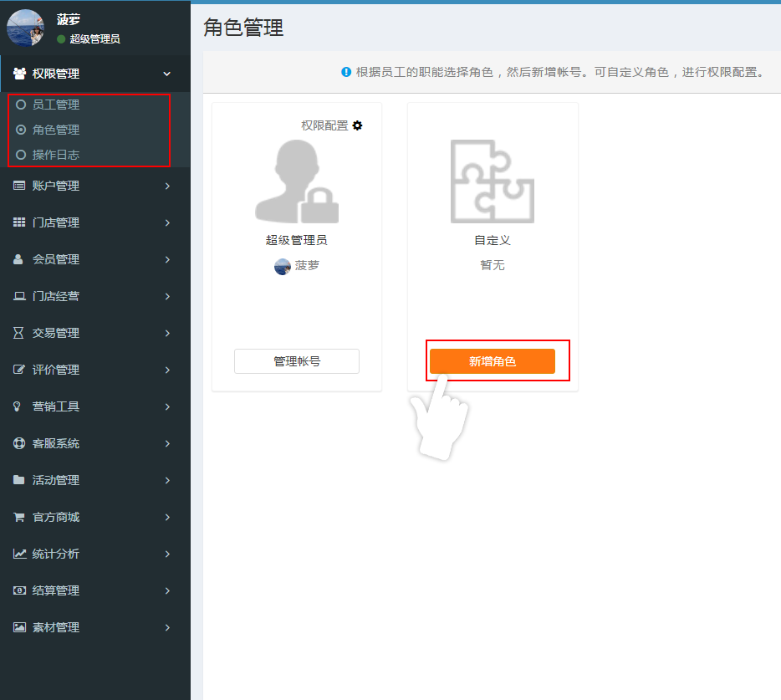Expand the 统计分析 chevron
781x700 pixels.
point(167,554)
